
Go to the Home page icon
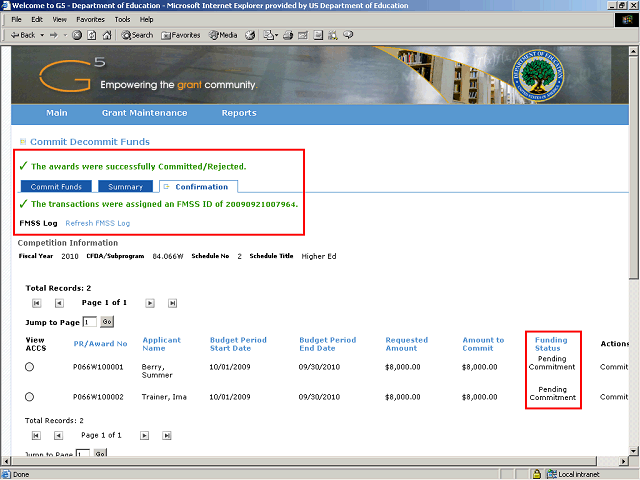pyautogui.click(x=107, y=35)
